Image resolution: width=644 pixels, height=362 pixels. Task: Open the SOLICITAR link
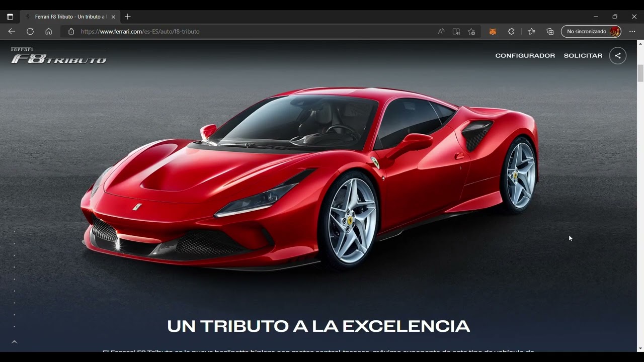tap(583, 56)
